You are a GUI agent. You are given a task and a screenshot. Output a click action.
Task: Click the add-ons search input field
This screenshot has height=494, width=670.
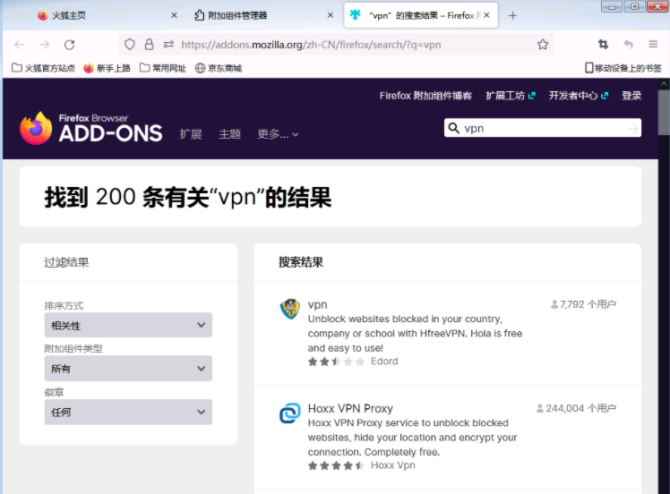pos(543,128)
